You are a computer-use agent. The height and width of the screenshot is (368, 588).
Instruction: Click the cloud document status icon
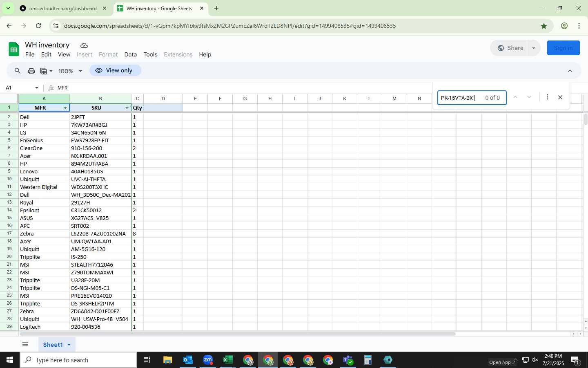pos(84,45)
